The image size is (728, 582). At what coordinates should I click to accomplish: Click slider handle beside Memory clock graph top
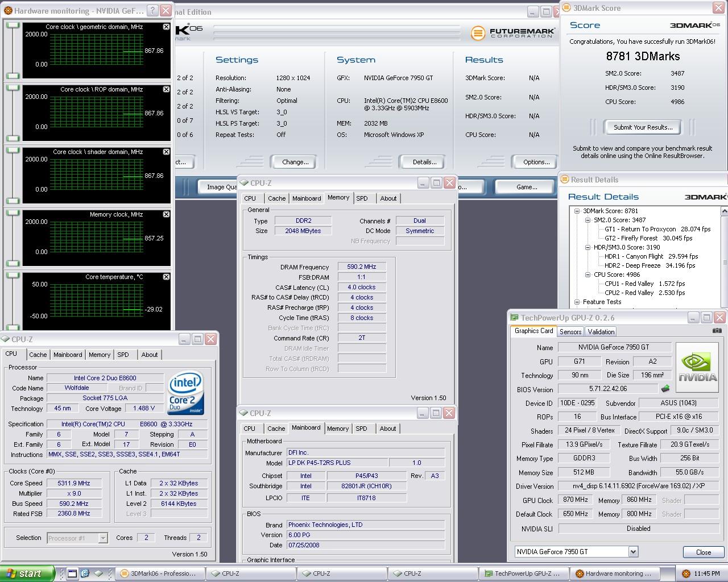tap(13, 212)
